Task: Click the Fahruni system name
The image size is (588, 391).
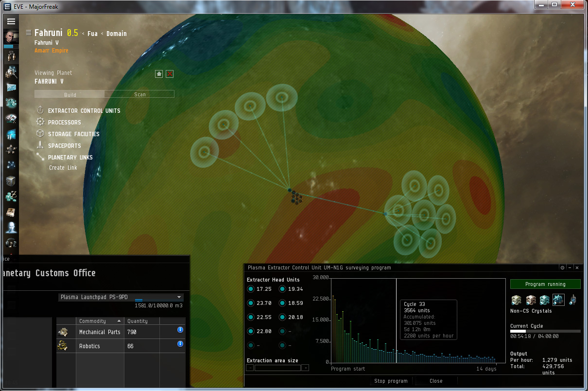Action: pos(49,33)
